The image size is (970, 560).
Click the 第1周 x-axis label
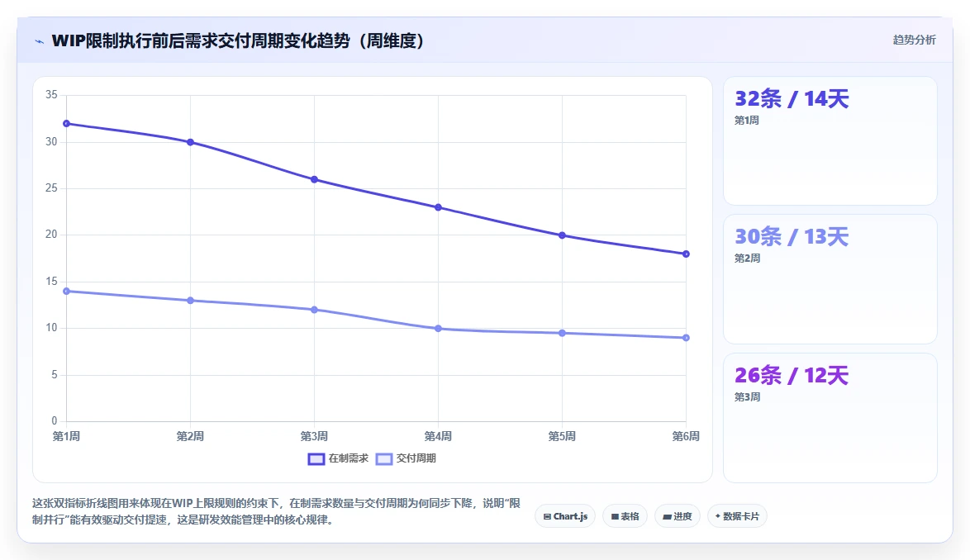point(66,436)
